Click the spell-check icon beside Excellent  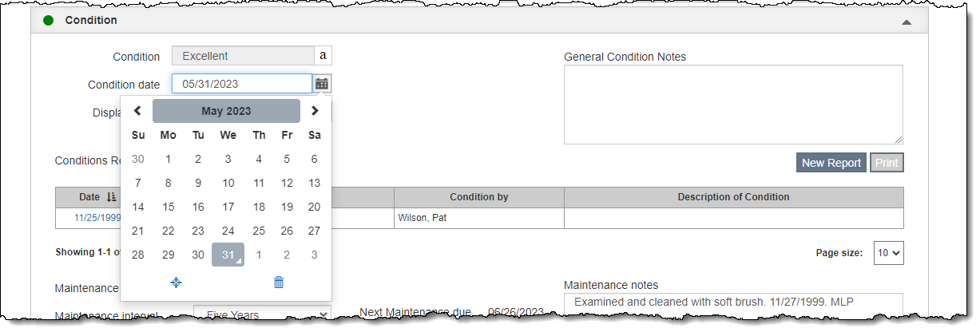[323, 56]
